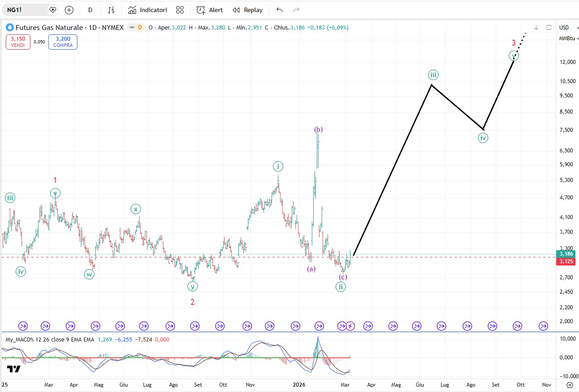Expand the MMBtu unit dropdown
The height and width of the screenshot is (392, 579).
pyautogui.click(x=568, y=38)
